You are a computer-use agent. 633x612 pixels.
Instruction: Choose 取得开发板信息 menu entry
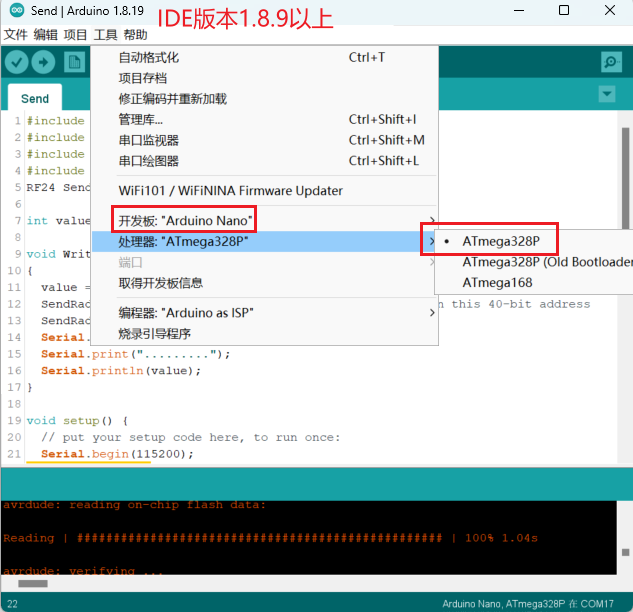coord(264,283)
